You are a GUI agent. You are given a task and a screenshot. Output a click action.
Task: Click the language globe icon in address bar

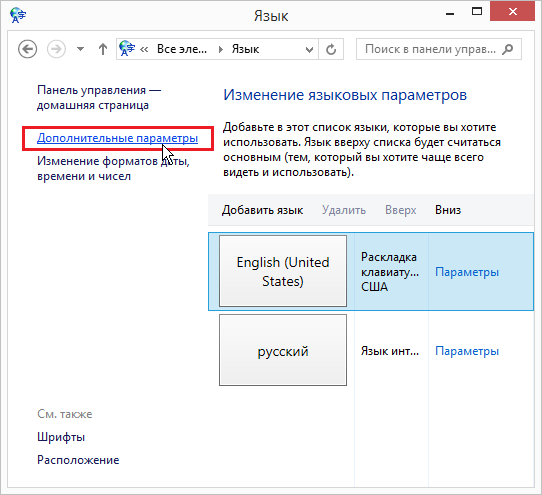coord(127,49)
